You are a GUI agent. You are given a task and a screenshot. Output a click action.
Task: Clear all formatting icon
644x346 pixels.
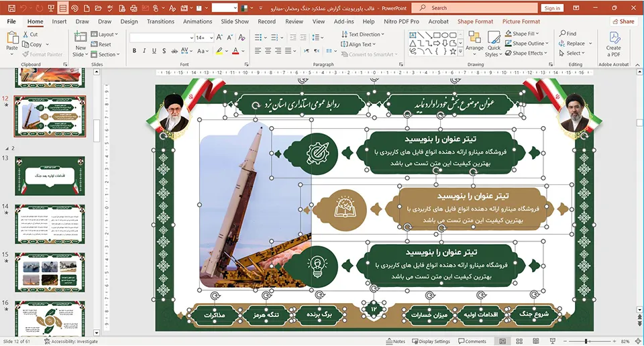click(x=242, y=38)
